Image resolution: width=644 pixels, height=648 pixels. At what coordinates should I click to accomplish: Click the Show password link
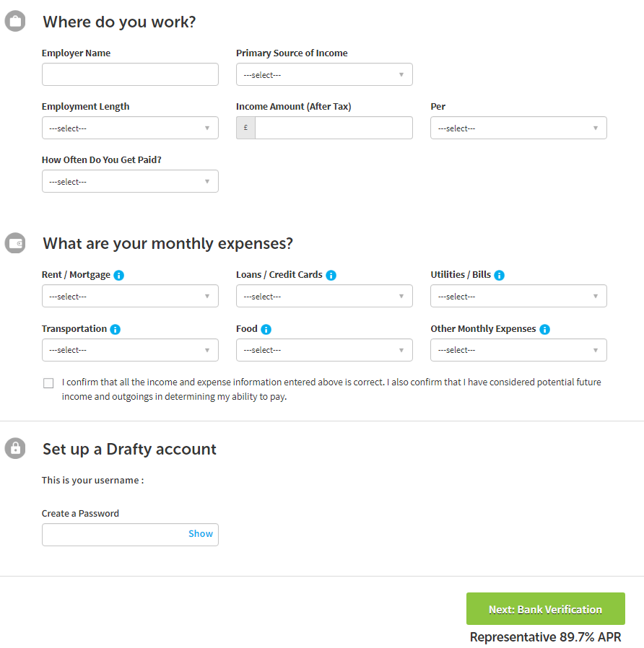pos(201,533)
